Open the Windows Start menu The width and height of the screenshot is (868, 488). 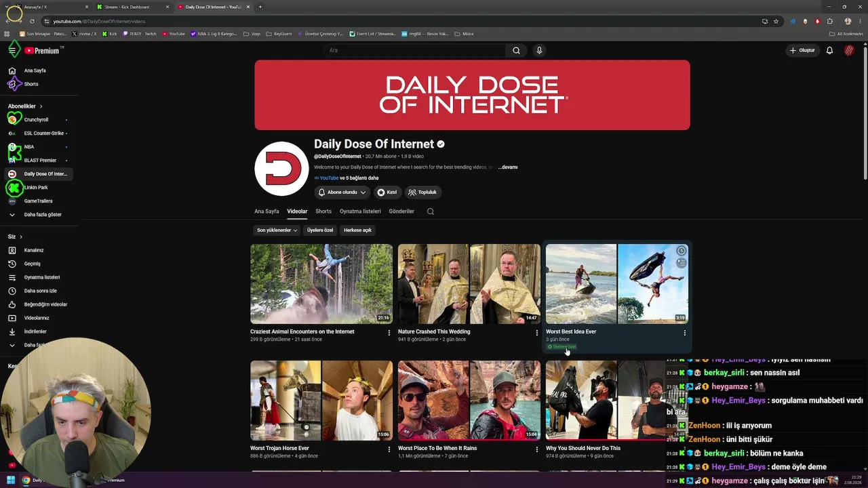click(x=11, y=480)
